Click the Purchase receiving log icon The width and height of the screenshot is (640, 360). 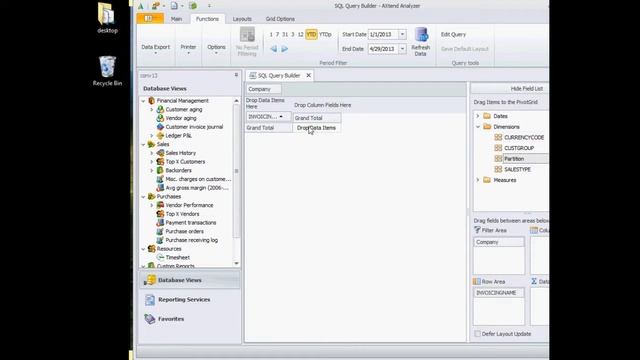(x=160, y=240)
